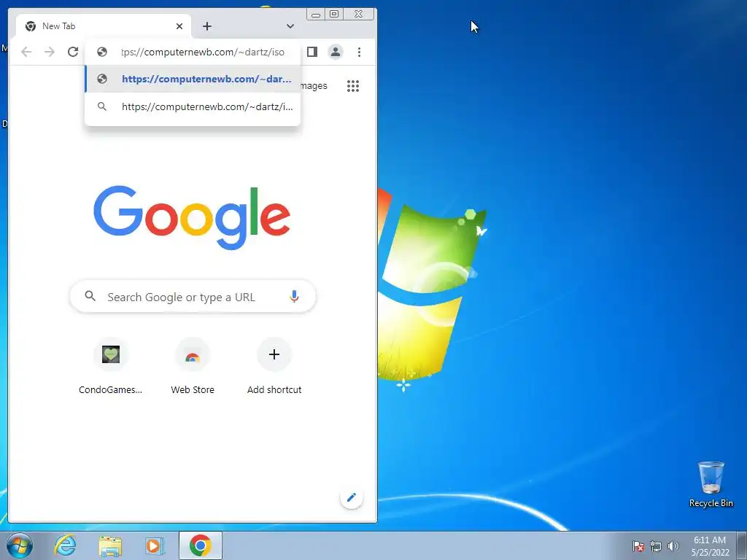Screen dimensions: 747x560
Task: Choose the search suggestion for computernewb.com
Action: click(193, 106)
